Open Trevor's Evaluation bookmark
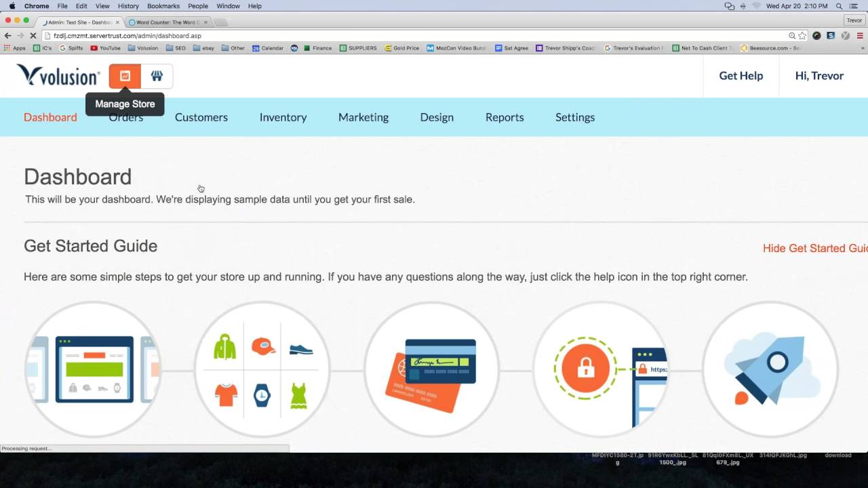Image resolution: width=868 pixels, height=488 pixels. (633, 48)
